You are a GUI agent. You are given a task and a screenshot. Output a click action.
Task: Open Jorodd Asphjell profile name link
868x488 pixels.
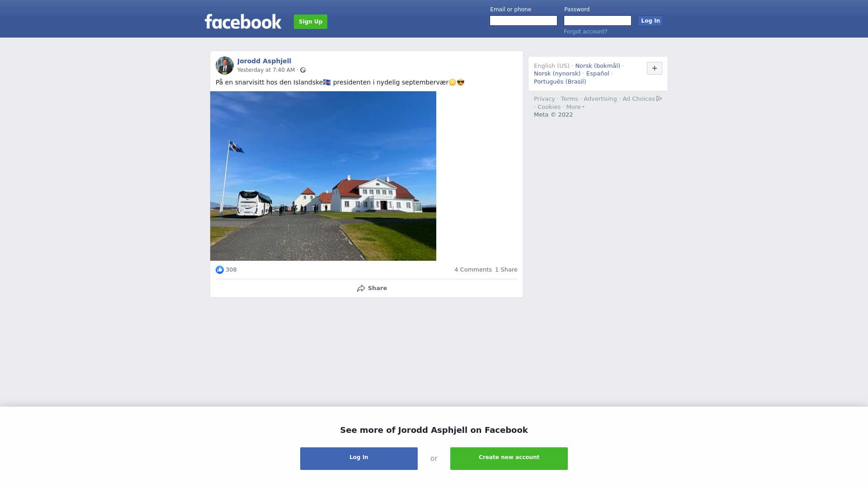(264, 61)
